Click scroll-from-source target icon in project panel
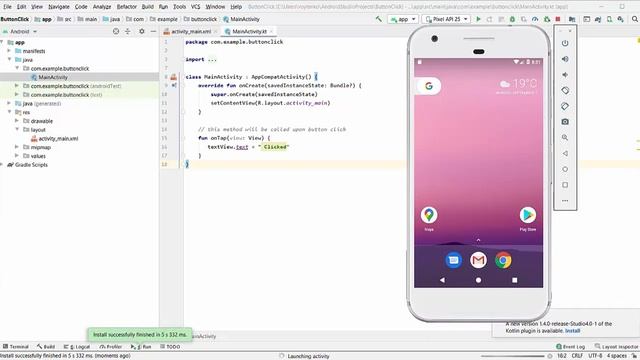Viewport: 640px width, 360px height. coord(116,31)
